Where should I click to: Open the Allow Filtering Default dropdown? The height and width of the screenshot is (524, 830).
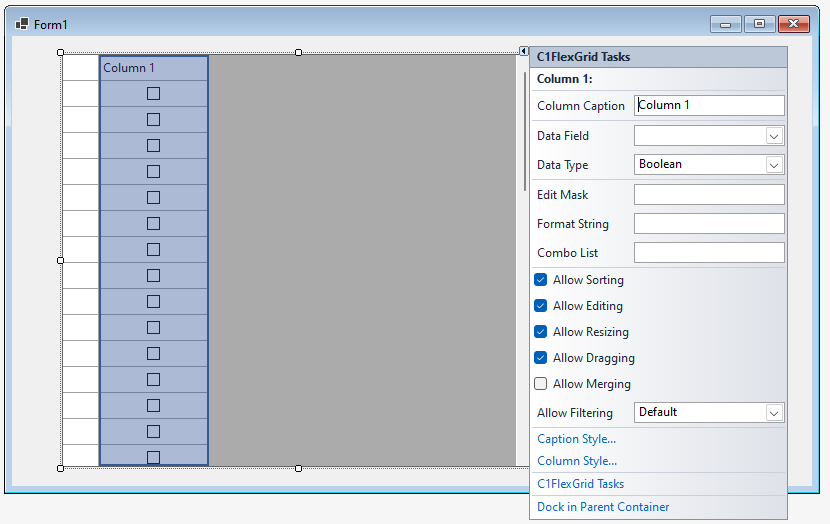pyautogui.click(x=774, y=412)
